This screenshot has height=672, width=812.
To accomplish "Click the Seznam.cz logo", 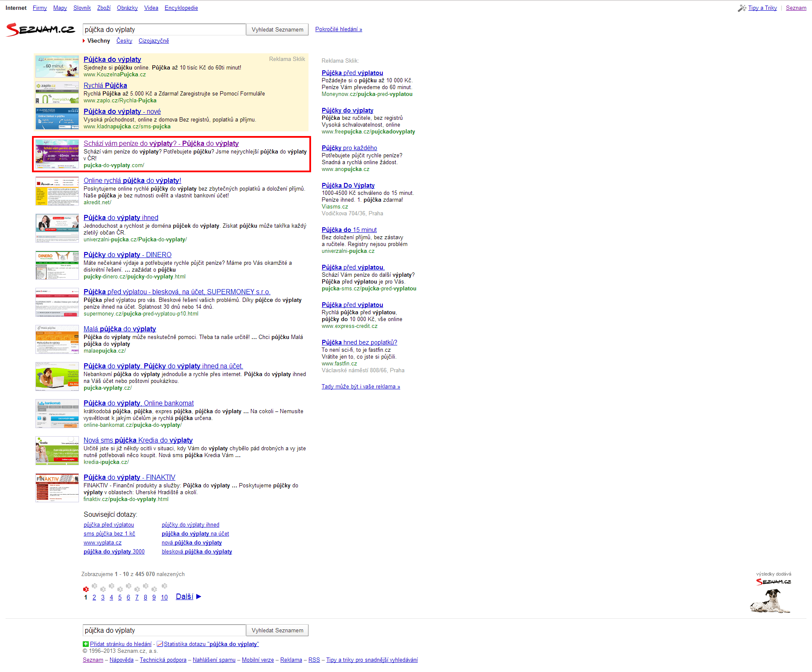I will 40,29.
